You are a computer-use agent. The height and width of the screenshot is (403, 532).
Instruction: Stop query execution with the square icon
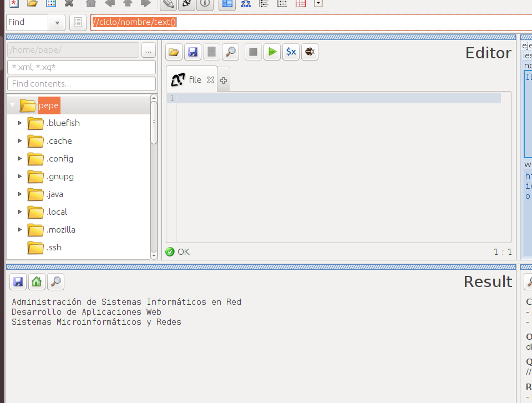point(253,52)
